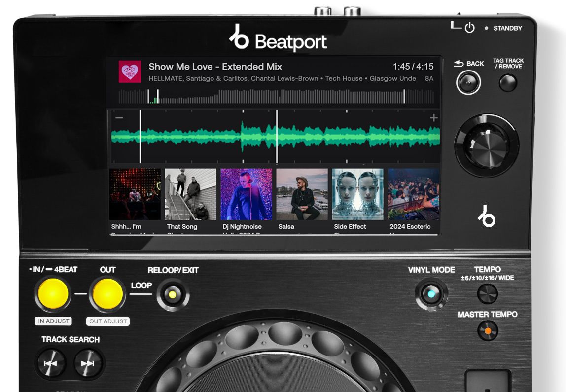Open the Dj Nightnoise playlist thumbnail

tap(246, 194)
